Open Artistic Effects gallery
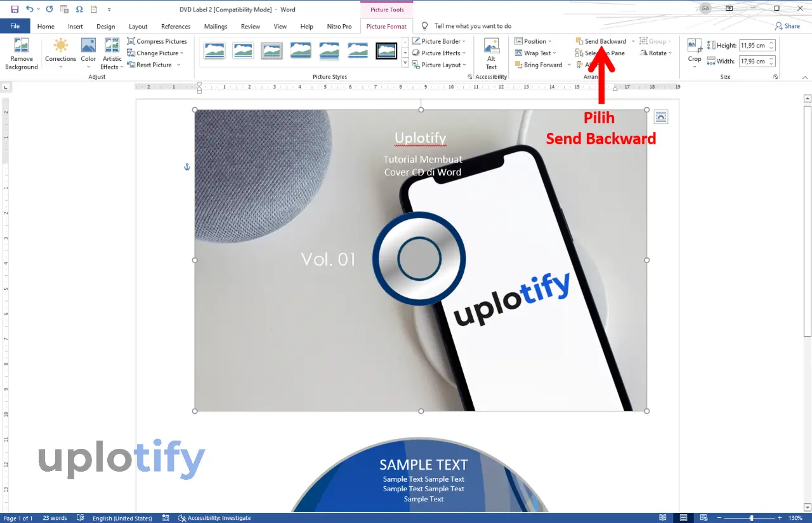This screenshot has height=523, width=812. point(112,54)
